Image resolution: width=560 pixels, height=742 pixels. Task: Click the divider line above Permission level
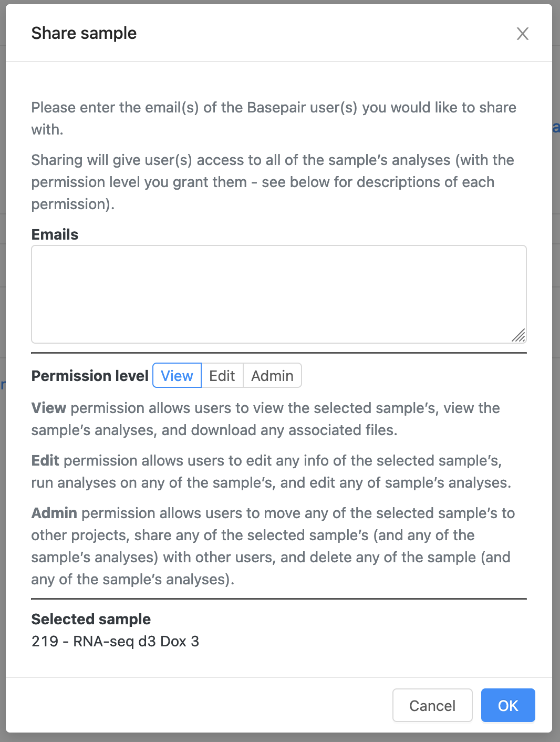(x=278, y=353)
